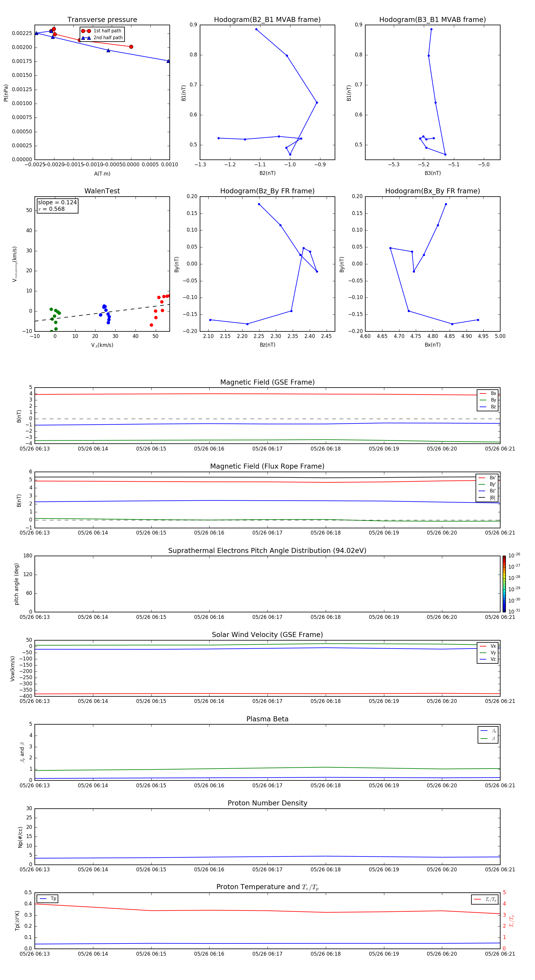
Task: Click the red last point of 1st half path
Action: tap(131, 47)
